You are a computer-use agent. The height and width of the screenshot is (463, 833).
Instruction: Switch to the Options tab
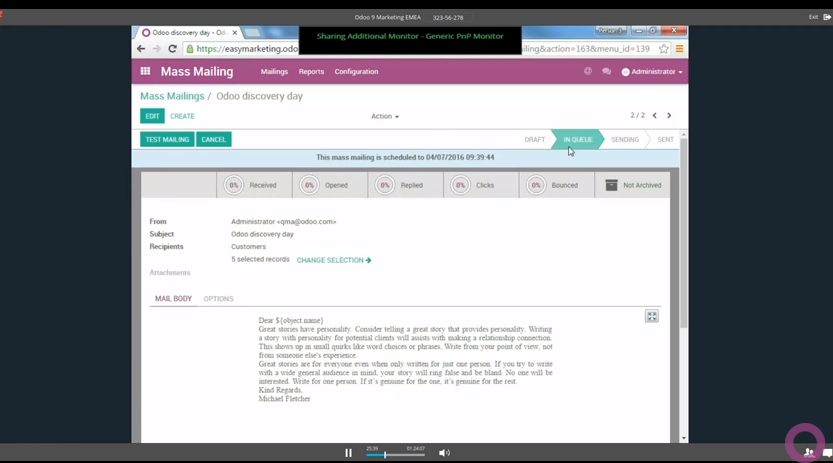tap(218, 299)
